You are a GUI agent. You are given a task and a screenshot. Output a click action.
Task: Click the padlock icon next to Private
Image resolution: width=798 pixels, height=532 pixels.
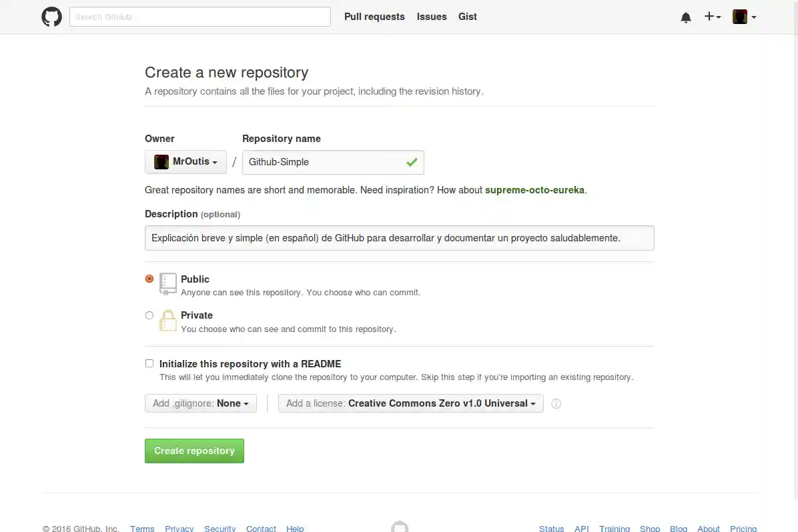[167, 321]
